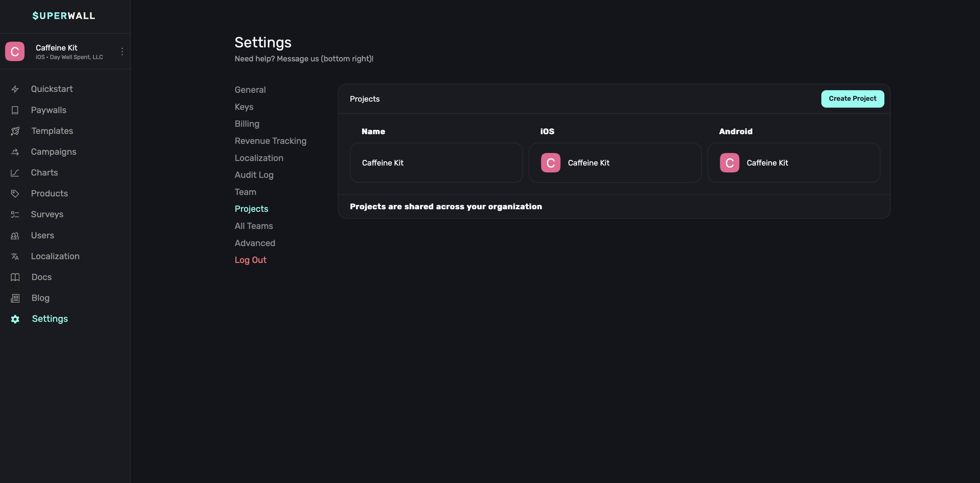Open the Audit Log settings section
This screenshot has width=980, height=483.
(x=254, y=175)
